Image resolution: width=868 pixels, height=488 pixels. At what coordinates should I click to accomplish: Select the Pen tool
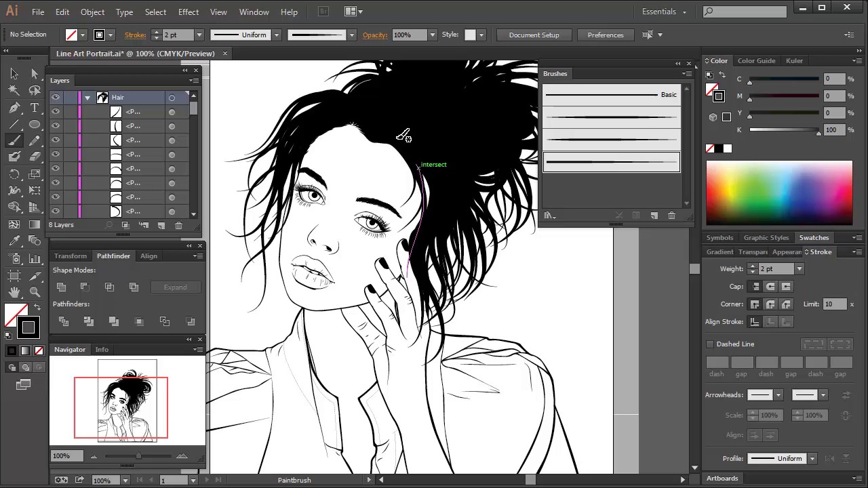pos(14,107)
